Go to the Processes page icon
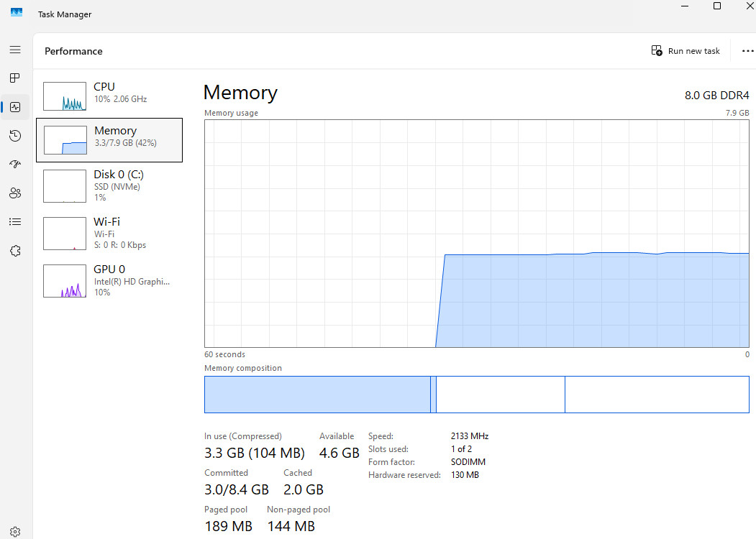Screen dimensions: 756x539 click(15, 78)
